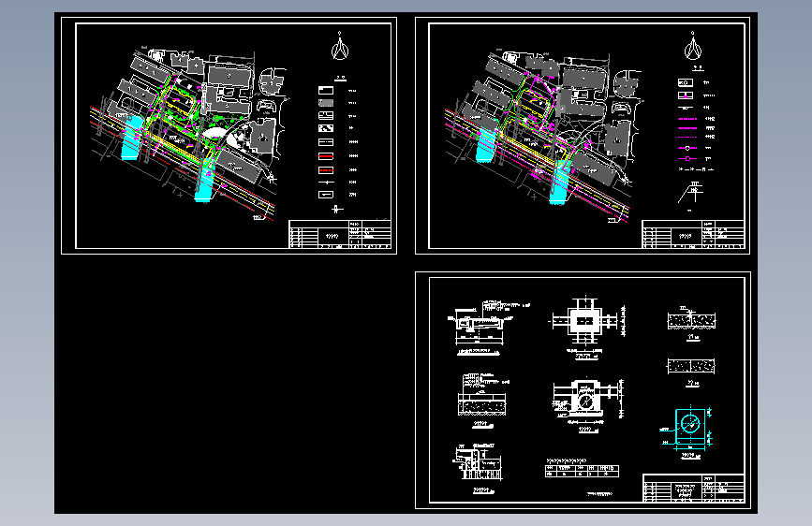Screen dimensions: 812x526
Task: Click the slope symbol below the top-right legend
Action: tap(690, 193)
